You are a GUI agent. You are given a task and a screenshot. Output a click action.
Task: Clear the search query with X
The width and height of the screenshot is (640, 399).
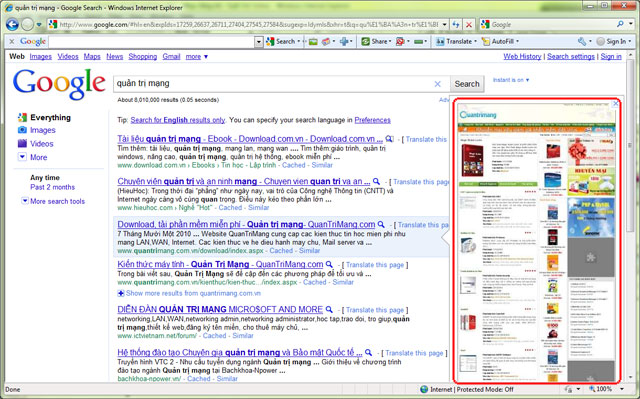437,84
